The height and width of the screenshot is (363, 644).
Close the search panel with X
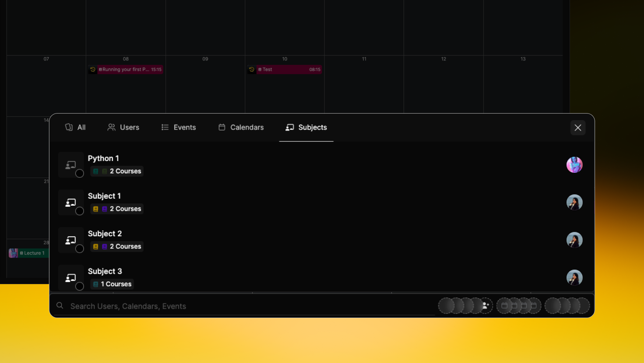point(578,128)
